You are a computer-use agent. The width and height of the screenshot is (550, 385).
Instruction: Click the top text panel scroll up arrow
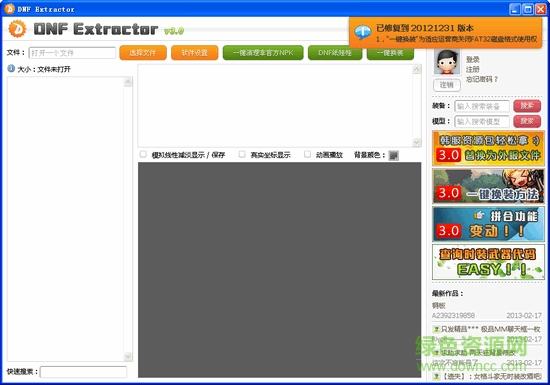coord(417,69)
